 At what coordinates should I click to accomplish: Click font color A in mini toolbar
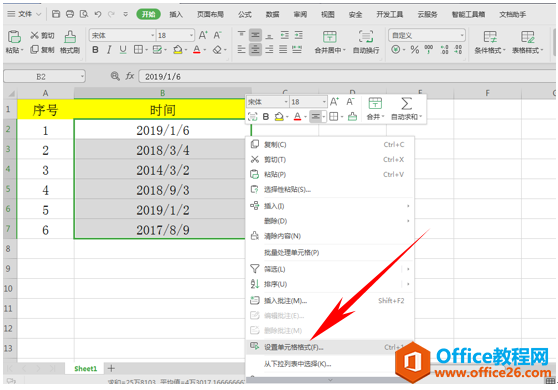tap(298, 116)
